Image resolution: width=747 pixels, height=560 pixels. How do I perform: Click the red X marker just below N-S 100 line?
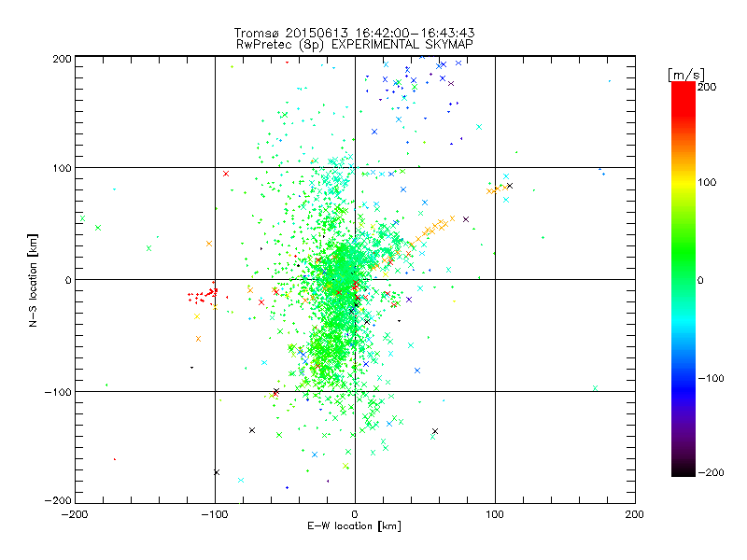point(226,174)
